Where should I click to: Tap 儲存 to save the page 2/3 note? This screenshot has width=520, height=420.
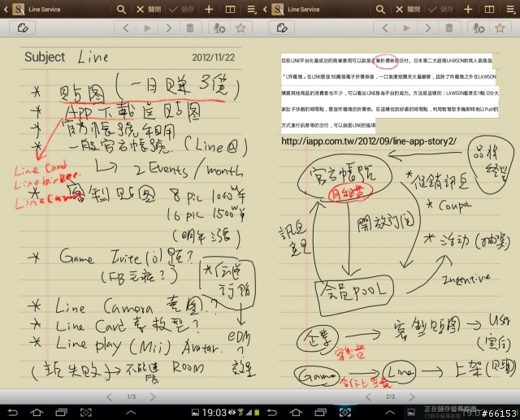coord(440,9)
